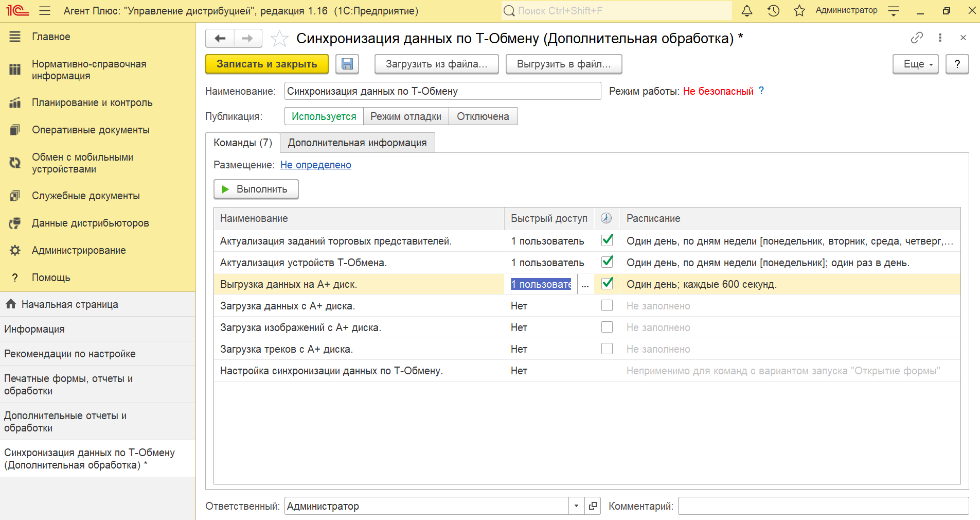Click Выгрузить в файл button
This screenshot has height=520, width=980.
[x=564, y=64]
